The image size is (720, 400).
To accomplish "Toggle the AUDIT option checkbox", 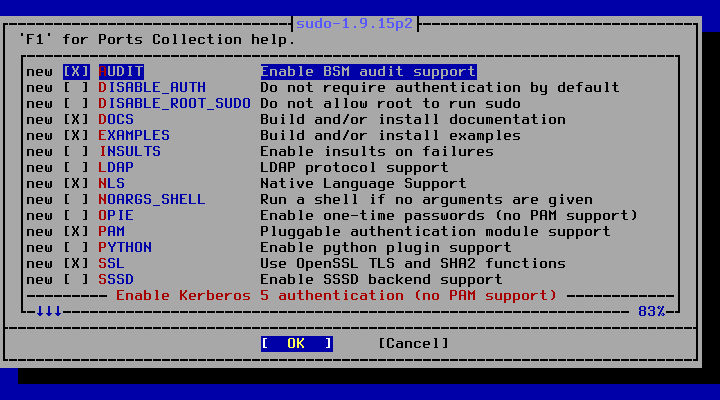I will [x=76, y=72].
